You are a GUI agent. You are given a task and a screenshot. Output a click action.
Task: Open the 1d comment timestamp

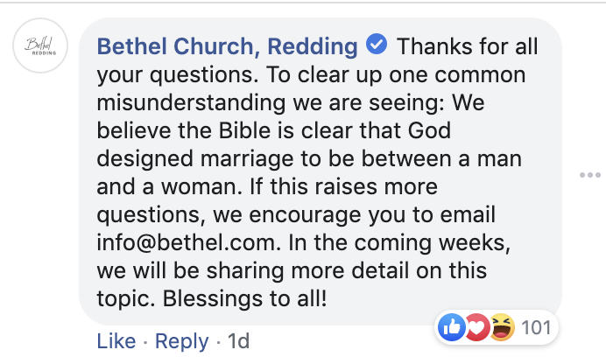click(x=238, y=341)
